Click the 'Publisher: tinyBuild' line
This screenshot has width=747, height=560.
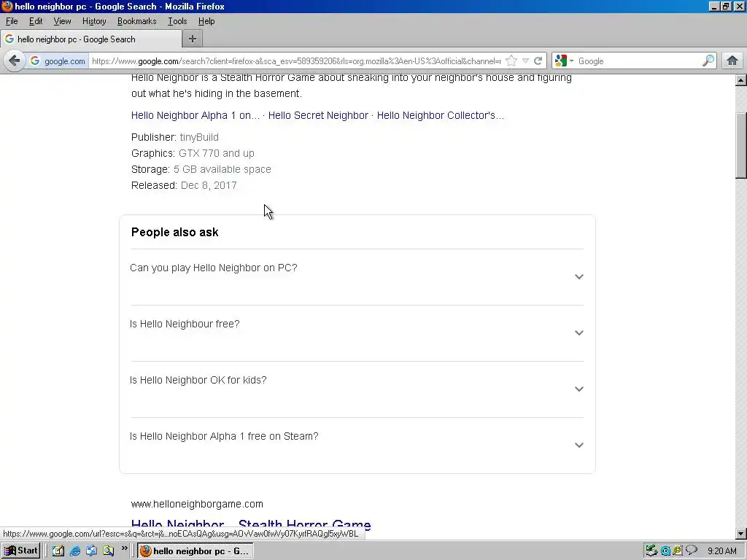pos(175,137)
